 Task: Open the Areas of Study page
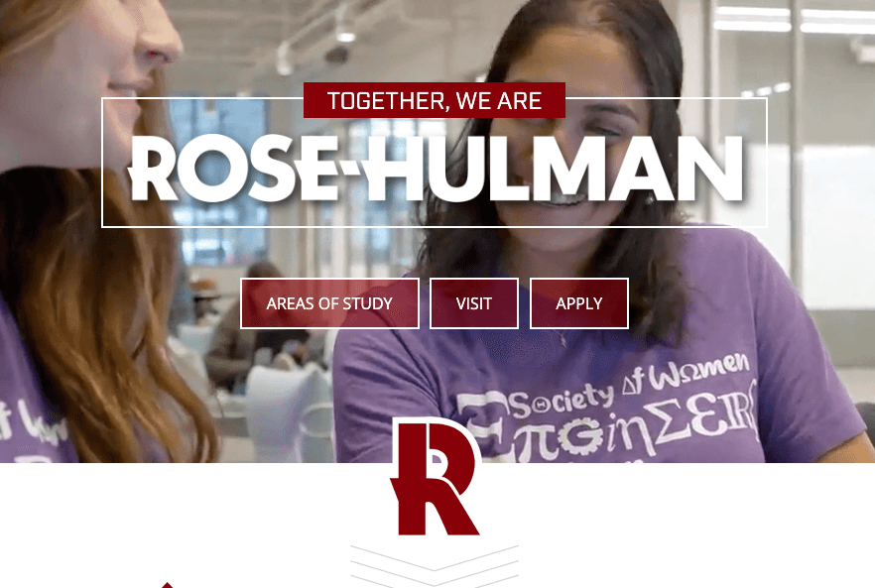pyautogui.click(x=329, y=303)
